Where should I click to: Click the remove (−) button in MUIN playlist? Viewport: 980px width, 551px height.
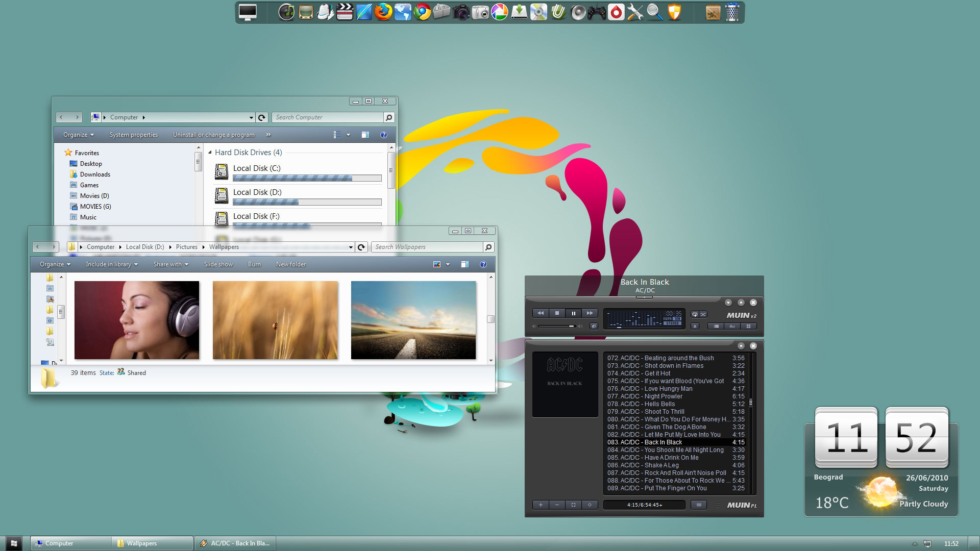[557, 505]
